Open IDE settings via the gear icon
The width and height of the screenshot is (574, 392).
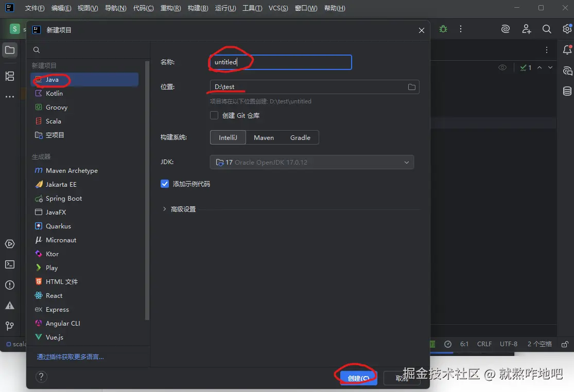point(567,29)
